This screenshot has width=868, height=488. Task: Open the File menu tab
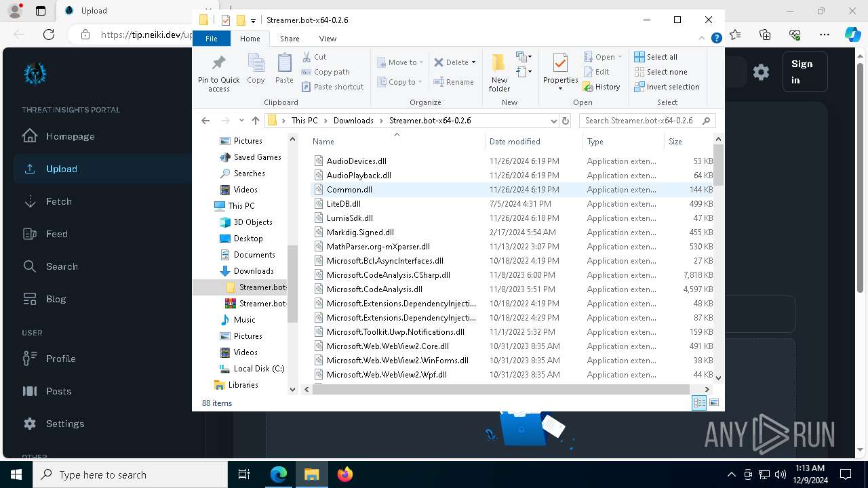(x=212, y=39)
